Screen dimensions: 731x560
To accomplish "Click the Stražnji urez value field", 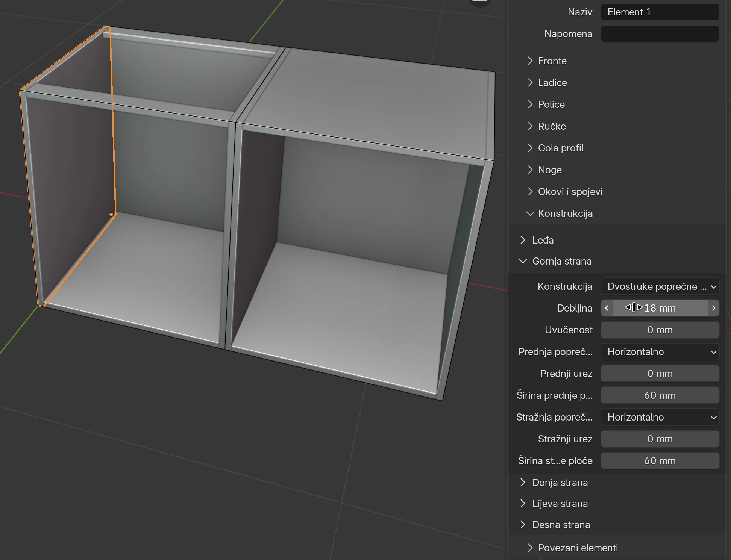I will point(660,439).
